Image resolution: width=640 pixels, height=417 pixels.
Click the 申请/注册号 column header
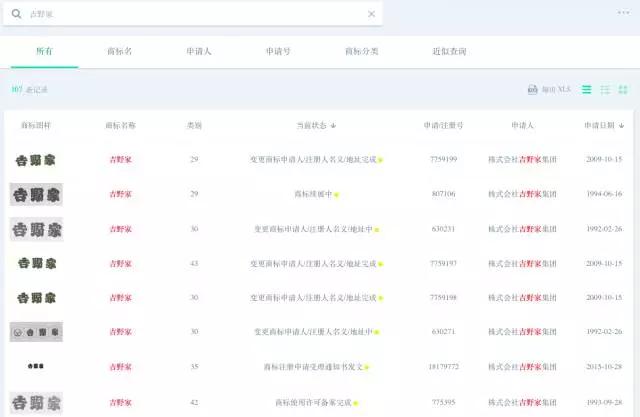click(x=443, y=125)
